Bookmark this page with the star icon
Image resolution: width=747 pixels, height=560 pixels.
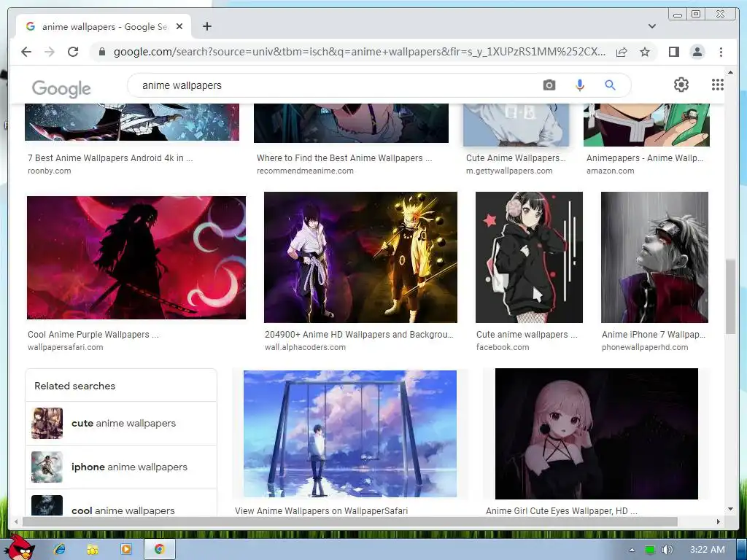pos(645,52)
